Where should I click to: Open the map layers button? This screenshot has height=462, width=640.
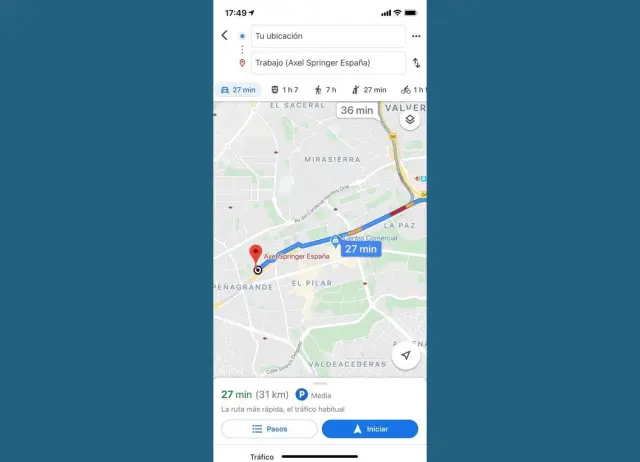410,120
